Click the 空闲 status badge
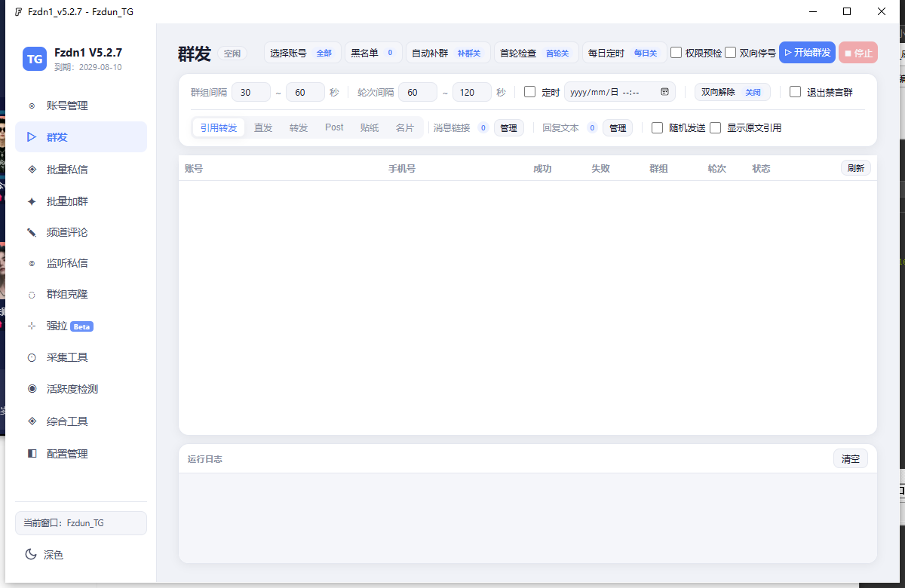905x588 pixels. coord(232,54)
